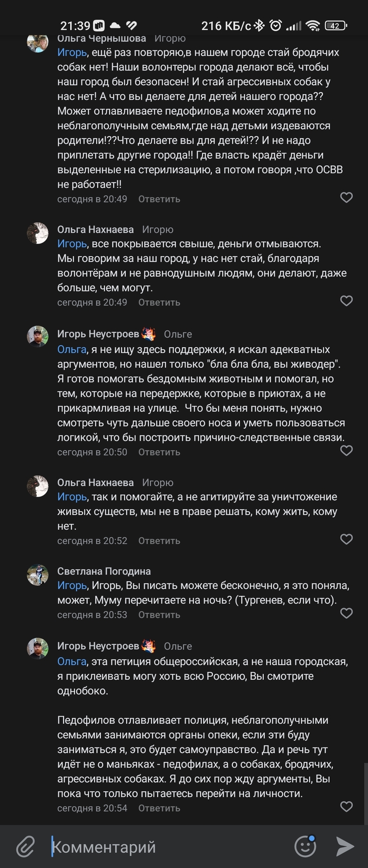Screen dimensions: 368x868
Task: Tap blue Ольга mention in last comment
Action: (x=71, y=661)
